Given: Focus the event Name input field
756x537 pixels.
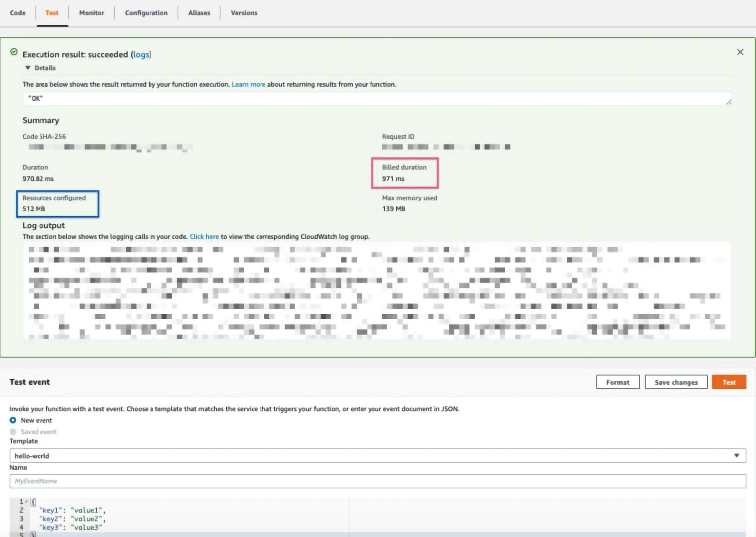Looking at the screenshot, I should click(378, 481).
